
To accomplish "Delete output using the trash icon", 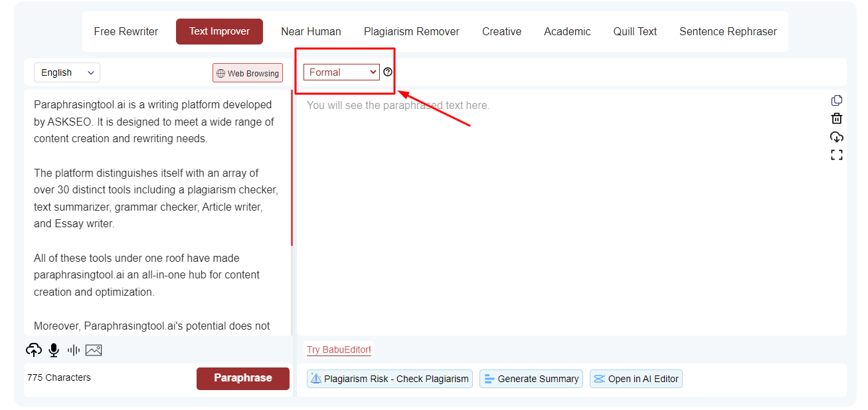I will [x=837, y=118].
